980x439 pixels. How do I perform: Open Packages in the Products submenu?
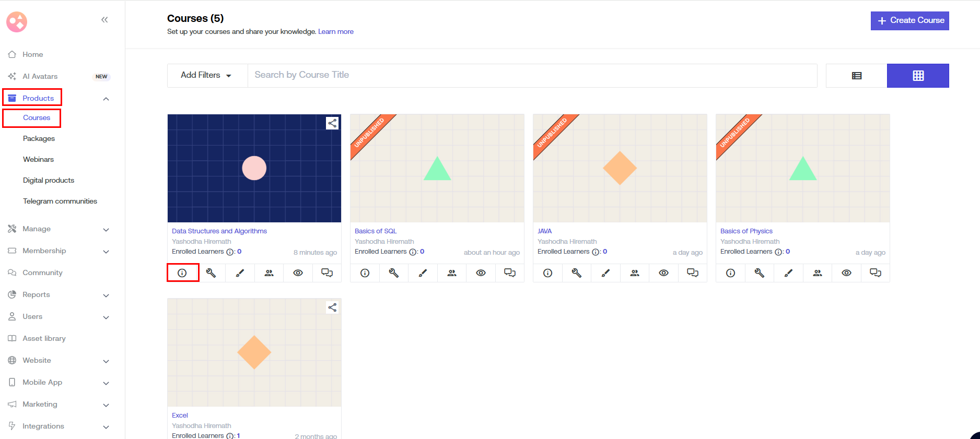pyautogui.click(x=39, y=139)
